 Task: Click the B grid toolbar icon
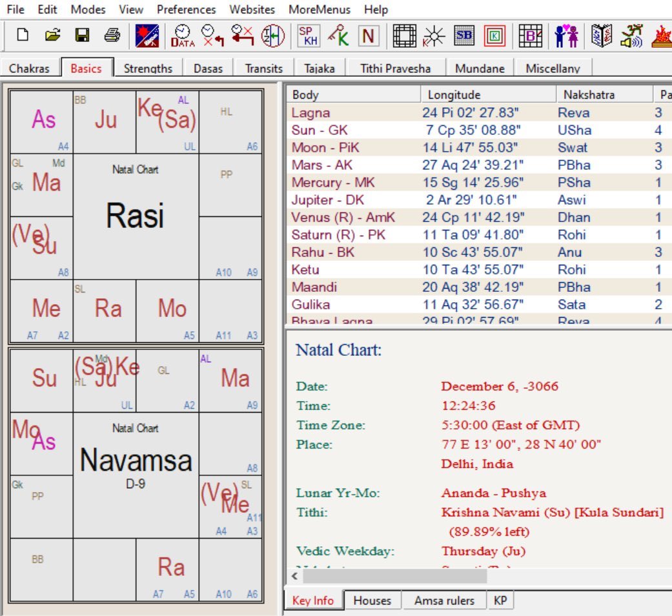pyautogui.click(x=530, y=36)
